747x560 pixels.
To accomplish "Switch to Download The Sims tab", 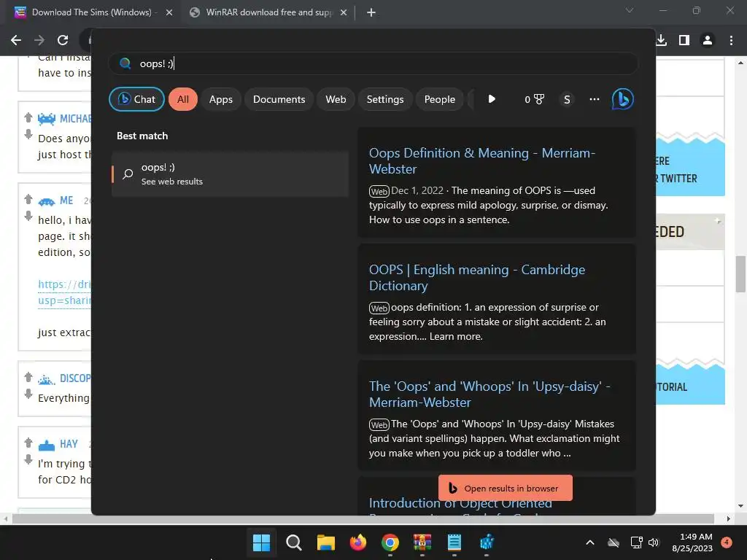I will tap(90, 12).
